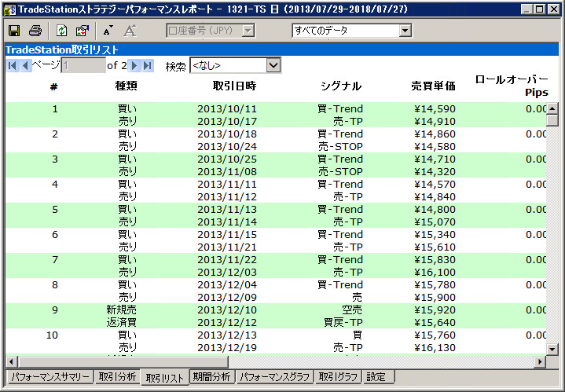The image size is (565, 392).
Task: Click the Refresh report icon
Action: (x=62, y=31)
